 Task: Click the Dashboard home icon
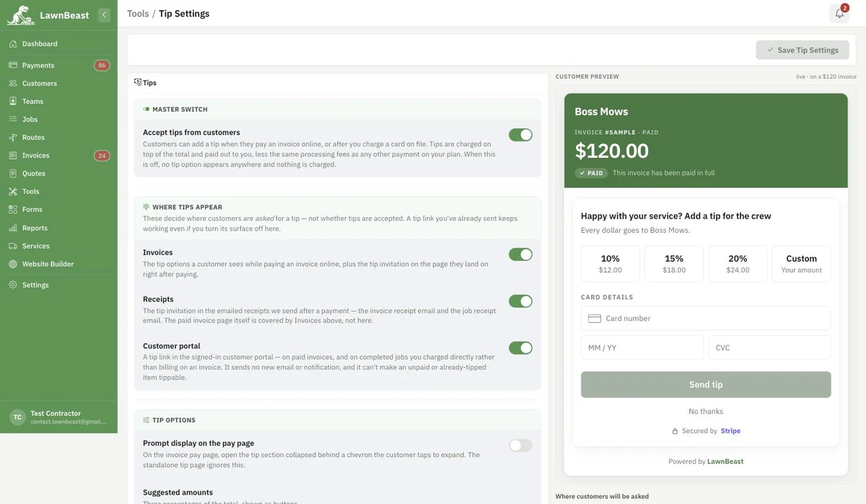pyautogui.click(x=13, y=44)
